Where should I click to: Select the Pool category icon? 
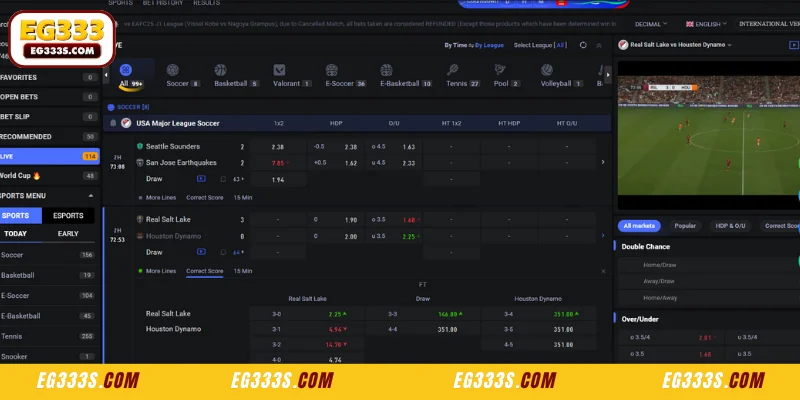[500, 70]
